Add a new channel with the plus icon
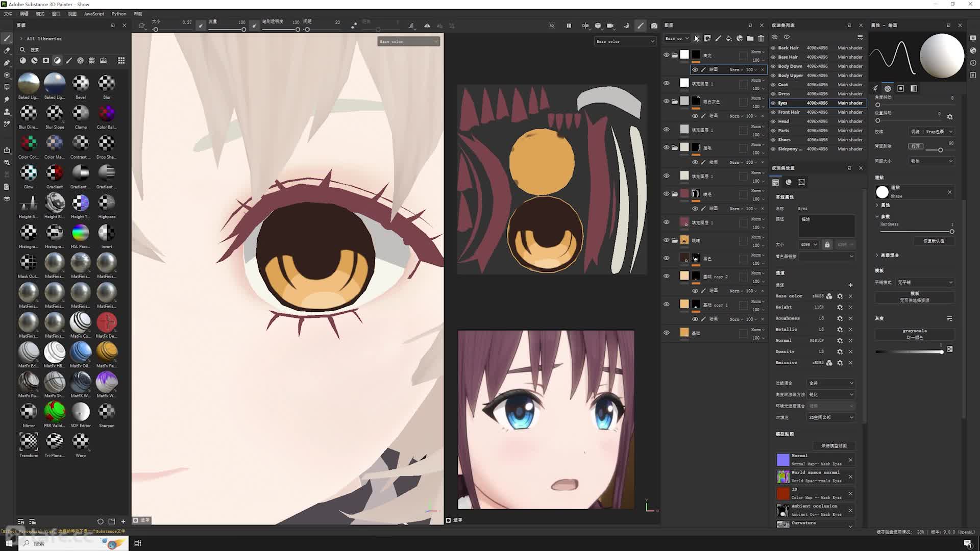This screenshot has width=980, height=551. tap(850, 285)
